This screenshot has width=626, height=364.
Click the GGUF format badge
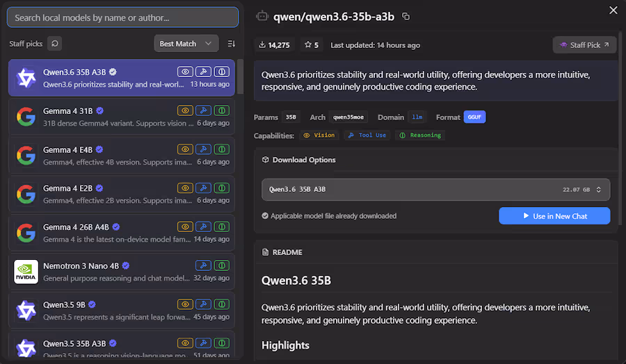tap(474, 117)
